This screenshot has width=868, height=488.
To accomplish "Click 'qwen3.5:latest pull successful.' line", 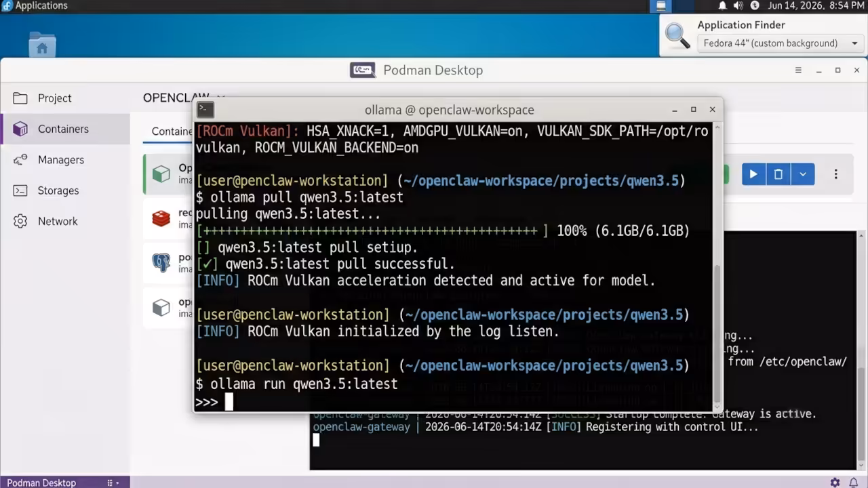I will [x=325, y=264].
